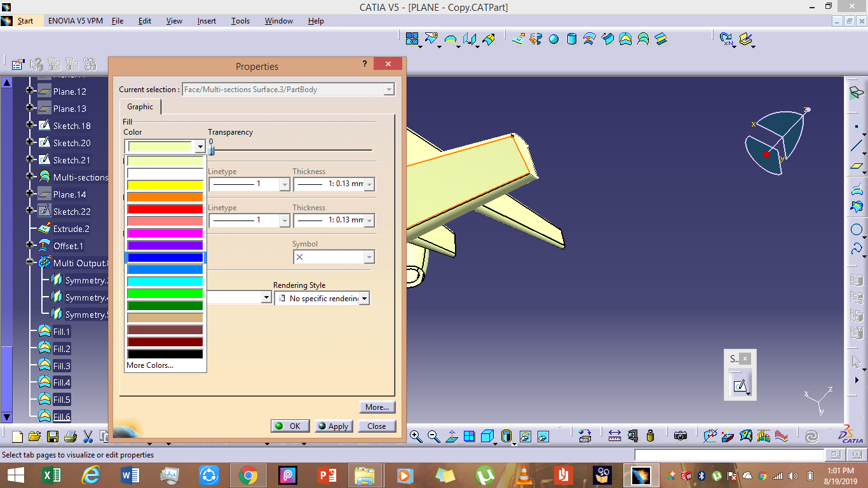Collapse the Color dropdown arrow

[x=200, y=147]
